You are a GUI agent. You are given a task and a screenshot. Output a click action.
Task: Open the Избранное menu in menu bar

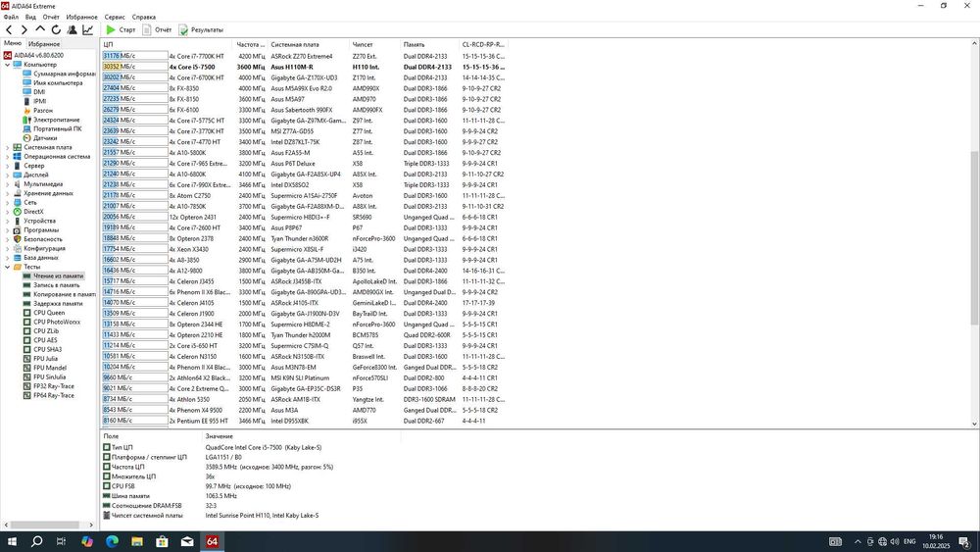pyautogui.click(x=82, y=17)
